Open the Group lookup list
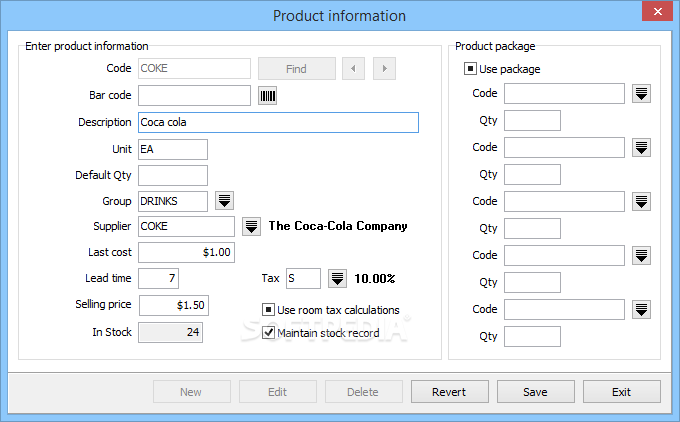 tap(224, 200)
